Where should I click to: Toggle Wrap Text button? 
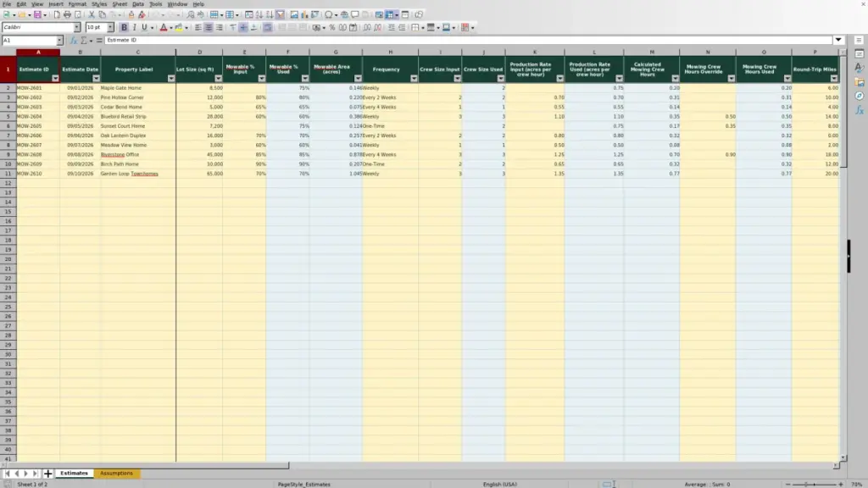tap(267, 27)
